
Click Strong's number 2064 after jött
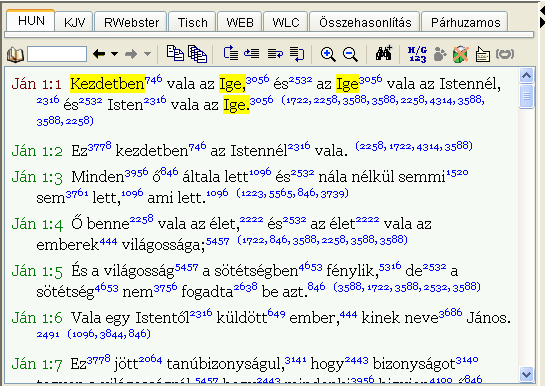(x=151, y=360)
